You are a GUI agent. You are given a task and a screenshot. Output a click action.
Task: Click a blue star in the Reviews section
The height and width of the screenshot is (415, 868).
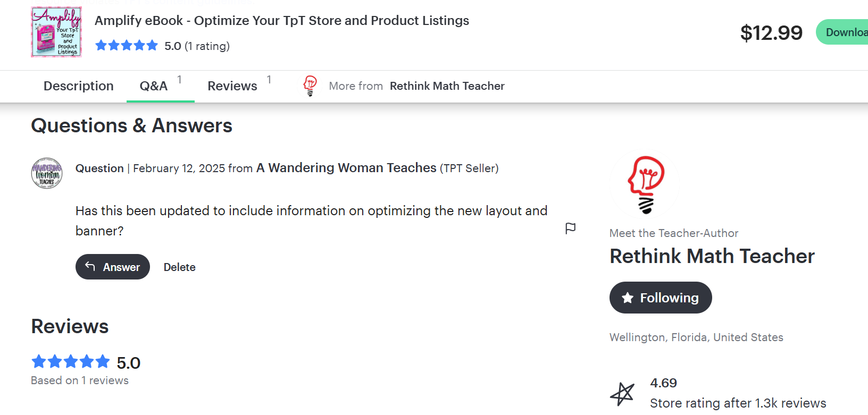(39, 361)
